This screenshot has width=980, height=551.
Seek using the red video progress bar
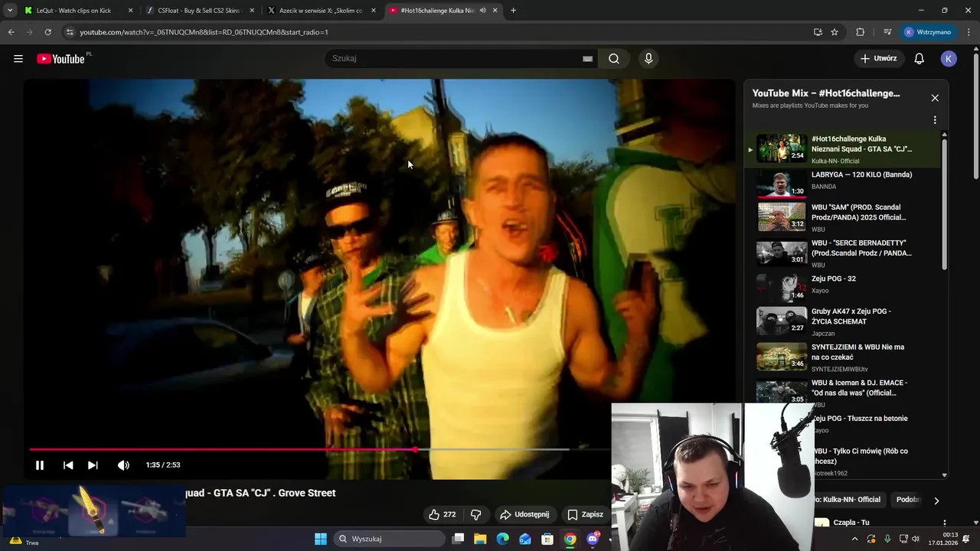[x=320, y=450]
